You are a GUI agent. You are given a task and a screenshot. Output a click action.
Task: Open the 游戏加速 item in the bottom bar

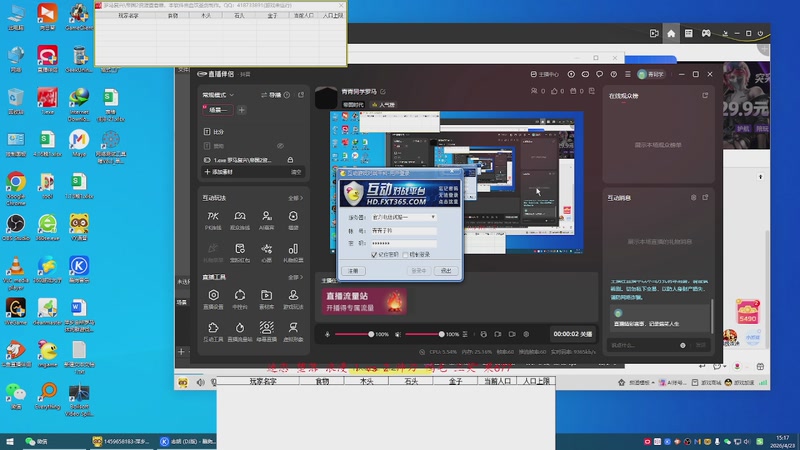pos(739,382)
